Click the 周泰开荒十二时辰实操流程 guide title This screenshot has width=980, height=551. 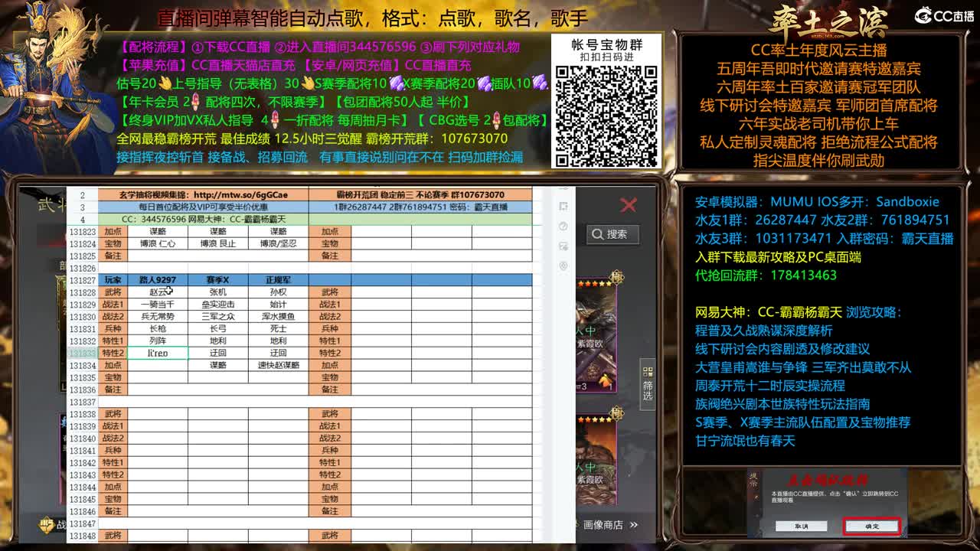click(769, 386)
